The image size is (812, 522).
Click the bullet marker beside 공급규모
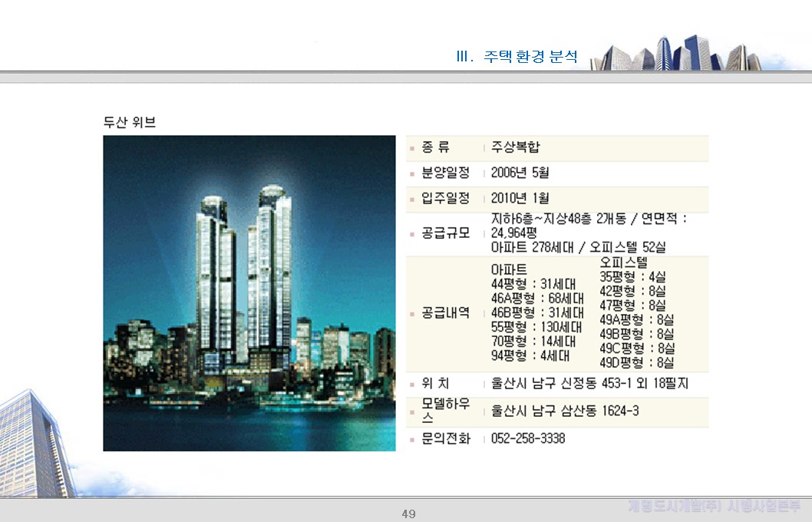click(411, 233)
